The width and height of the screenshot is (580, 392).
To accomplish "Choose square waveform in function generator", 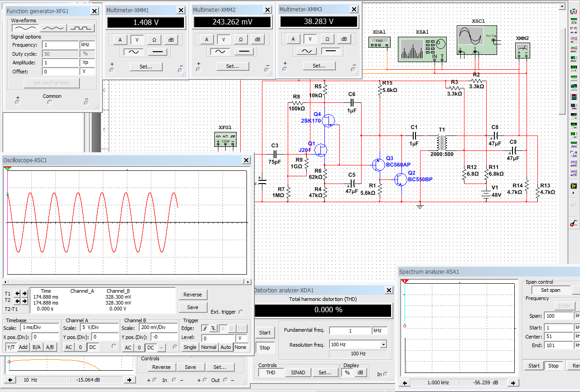I will pyautogui.click(x=81, y=28).
